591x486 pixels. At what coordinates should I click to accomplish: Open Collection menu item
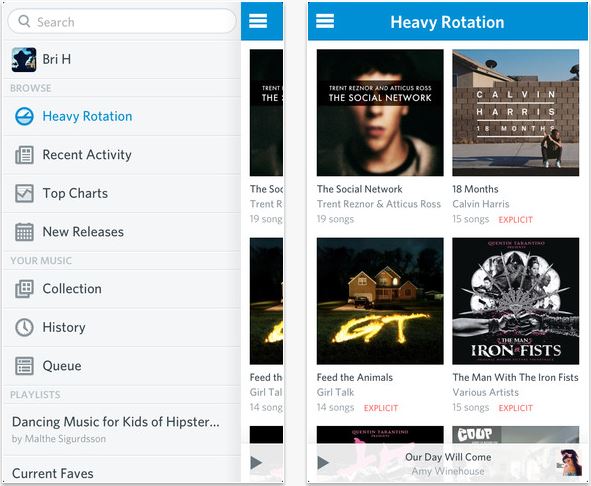[x=121, y=289]
